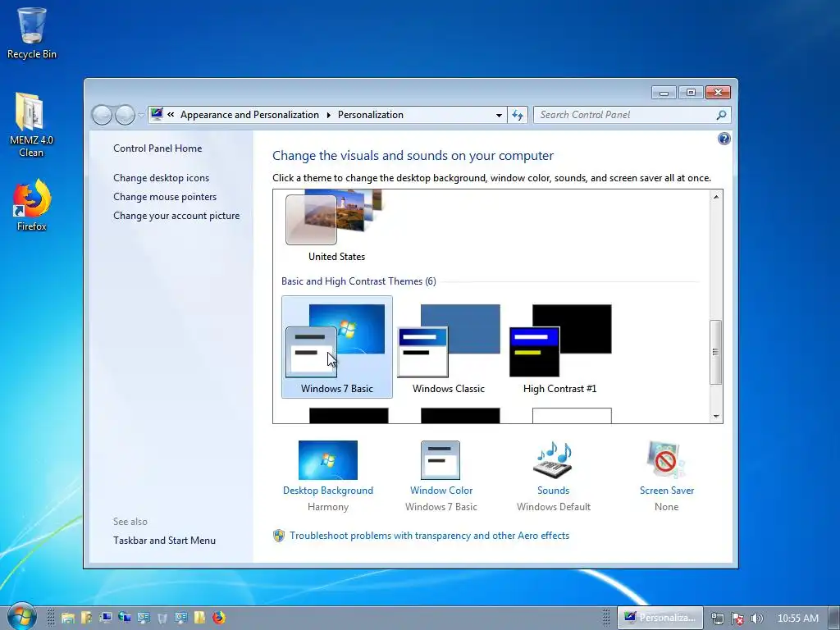Click the Show desktop button at taskbar end
Image resolution: width=840 pixels, height=630 pixels.
point(834,618)
